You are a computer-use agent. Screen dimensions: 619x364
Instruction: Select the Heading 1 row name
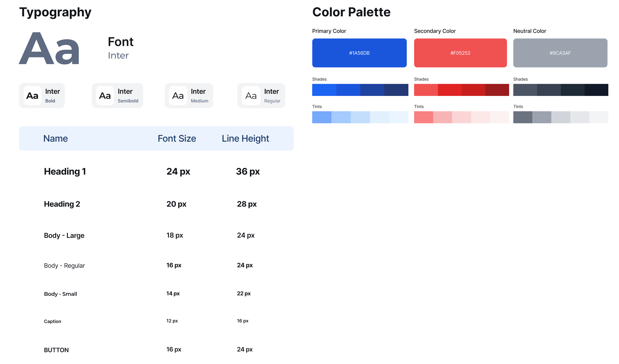[x=65, y=172]
